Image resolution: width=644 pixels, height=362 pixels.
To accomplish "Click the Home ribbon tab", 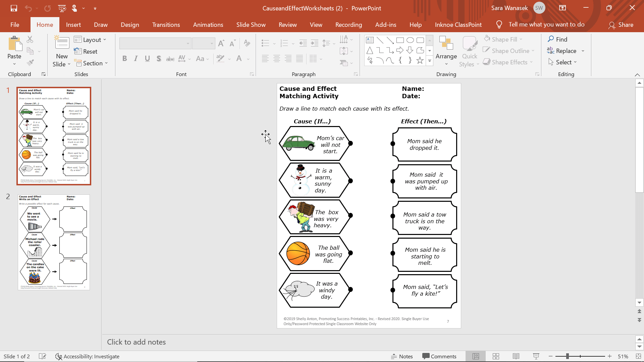I will pos(45,24).
